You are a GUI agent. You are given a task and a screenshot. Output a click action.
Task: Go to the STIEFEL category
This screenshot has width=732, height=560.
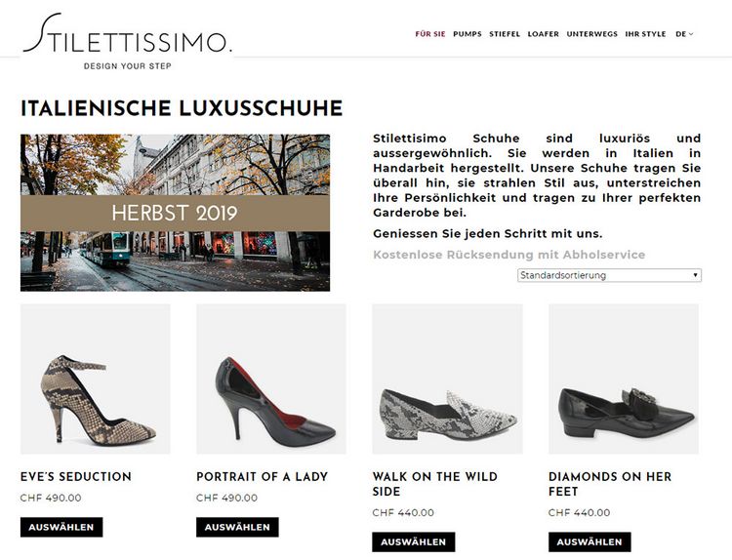point(505,34)
